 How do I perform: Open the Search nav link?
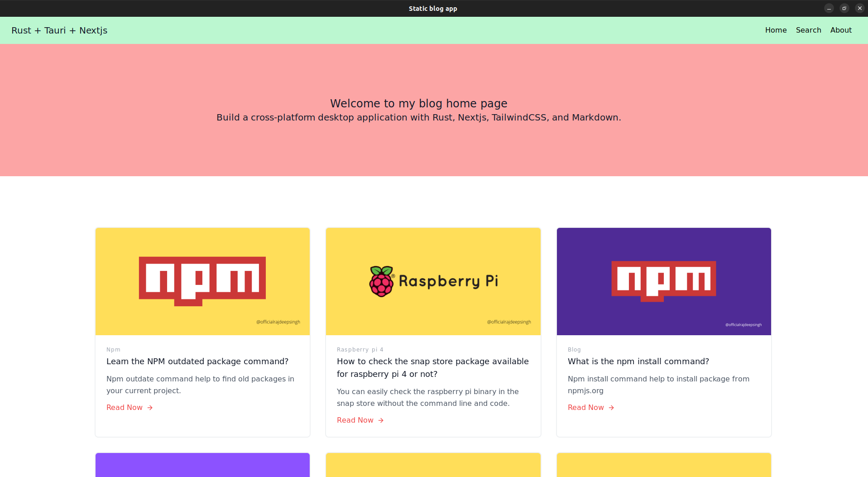pyautogui.click(x=808, y=30)
